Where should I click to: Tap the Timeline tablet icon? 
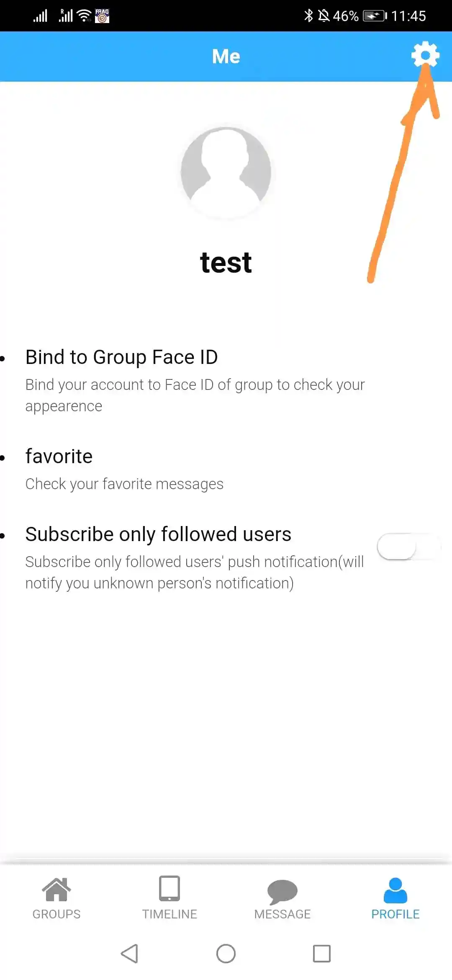169,888
